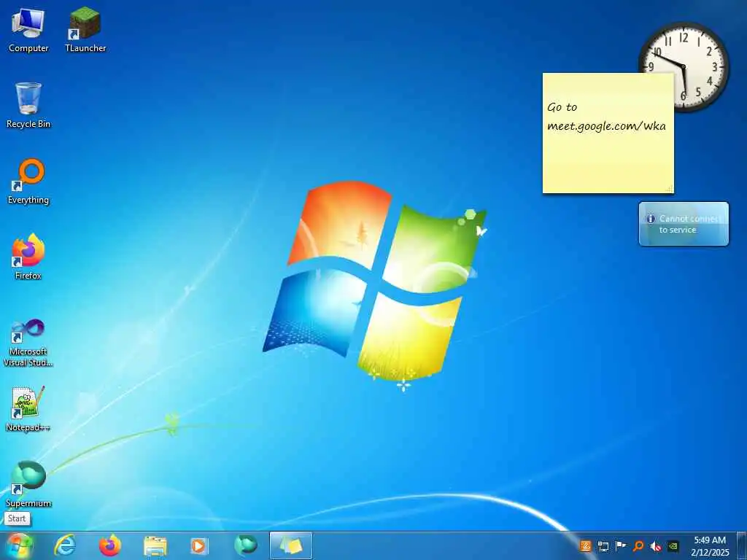Open the Windows Start menu orb

click(20, 545)
